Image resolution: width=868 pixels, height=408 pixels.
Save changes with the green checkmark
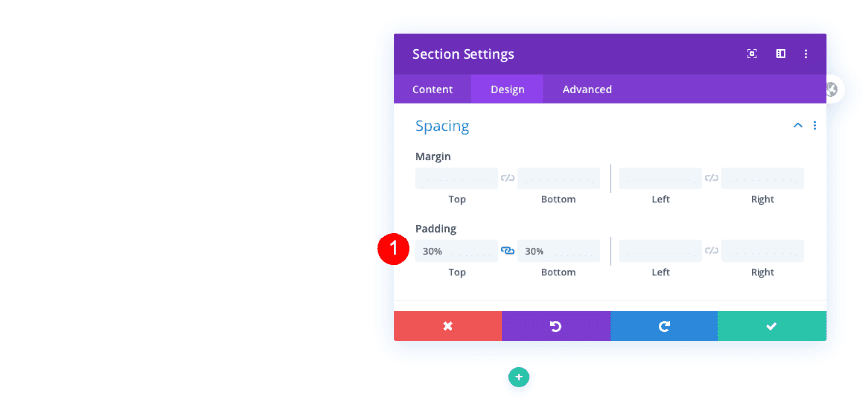pos(771,326)
